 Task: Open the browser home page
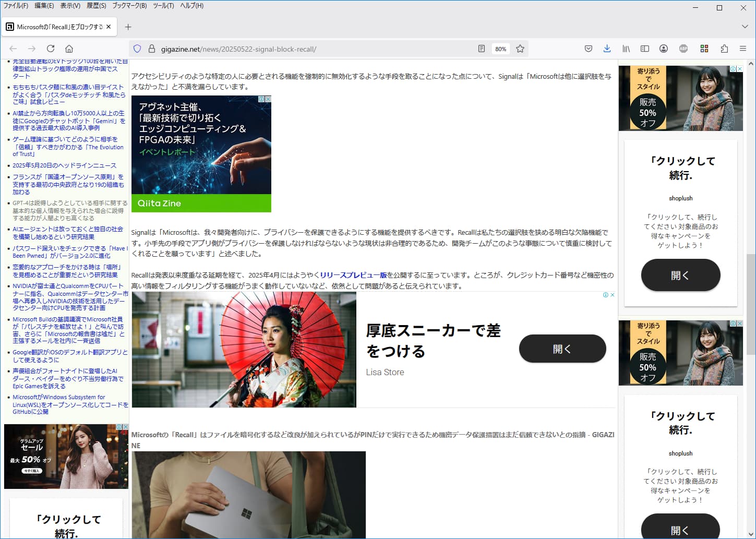coord(69,49)
